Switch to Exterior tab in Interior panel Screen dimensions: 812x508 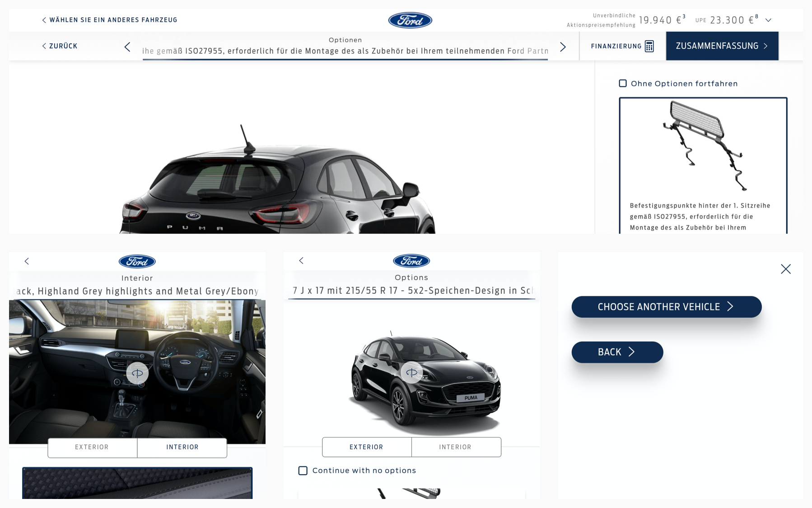pyautogui.click(x=92, y=447)
